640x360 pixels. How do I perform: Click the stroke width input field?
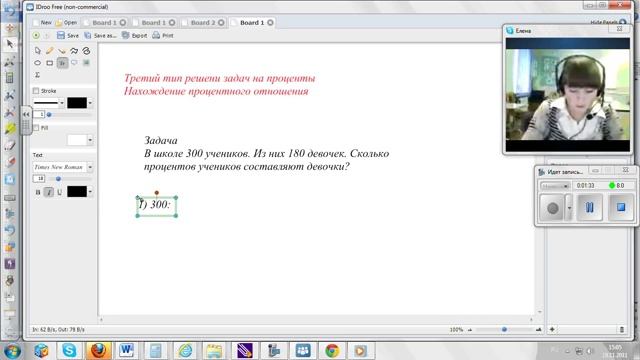tap(39, 114)
